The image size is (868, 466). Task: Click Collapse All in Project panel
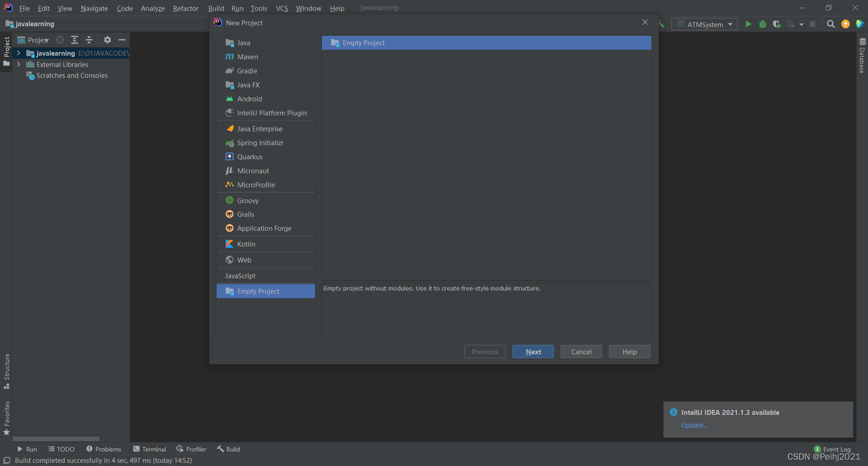pyautogui.click(x=89, y=40)
